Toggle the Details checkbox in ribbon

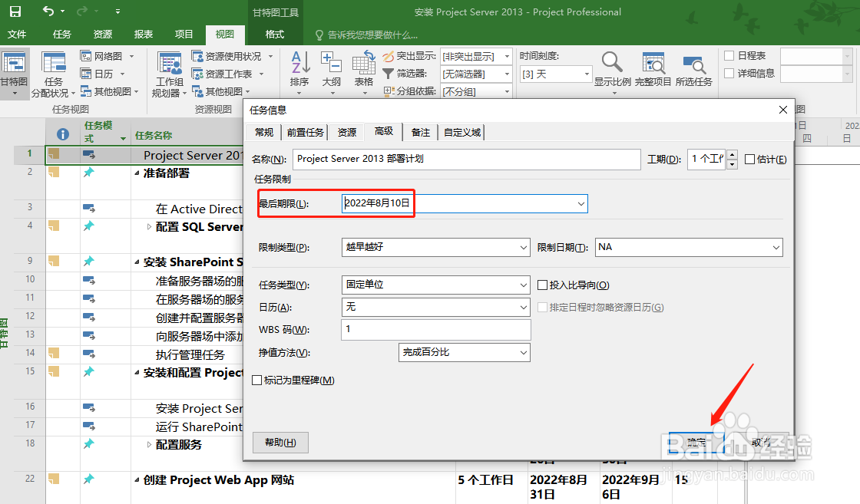coord(729,74)
